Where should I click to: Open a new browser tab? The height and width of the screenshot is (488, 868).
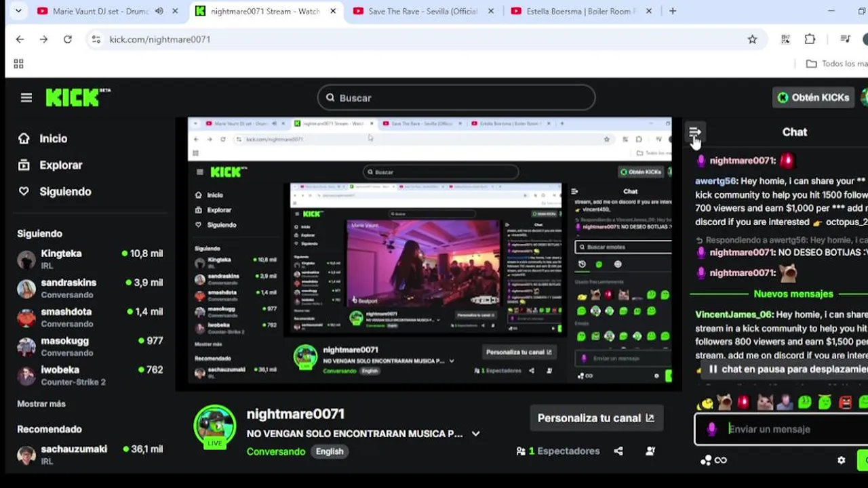click(673, 11)
